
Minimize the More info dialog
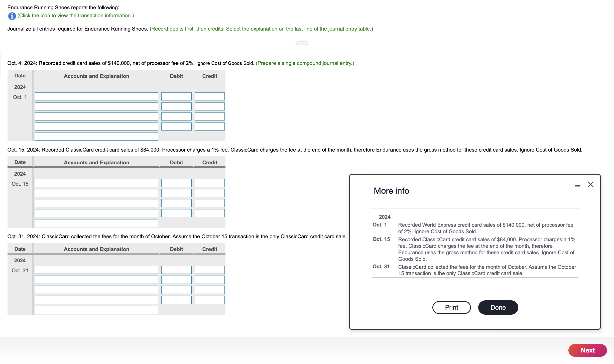click(577, 185)
